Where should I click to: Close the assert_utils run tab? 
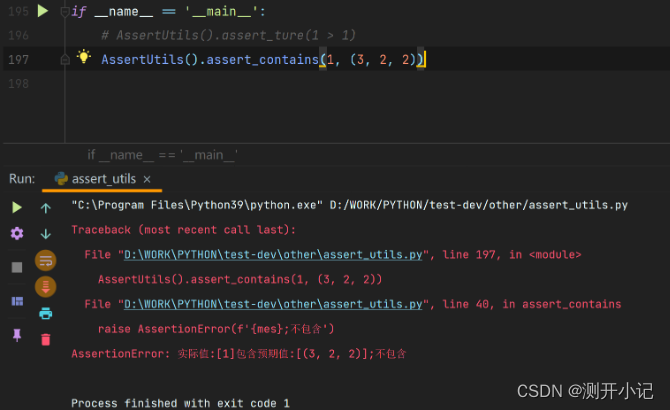147,179
